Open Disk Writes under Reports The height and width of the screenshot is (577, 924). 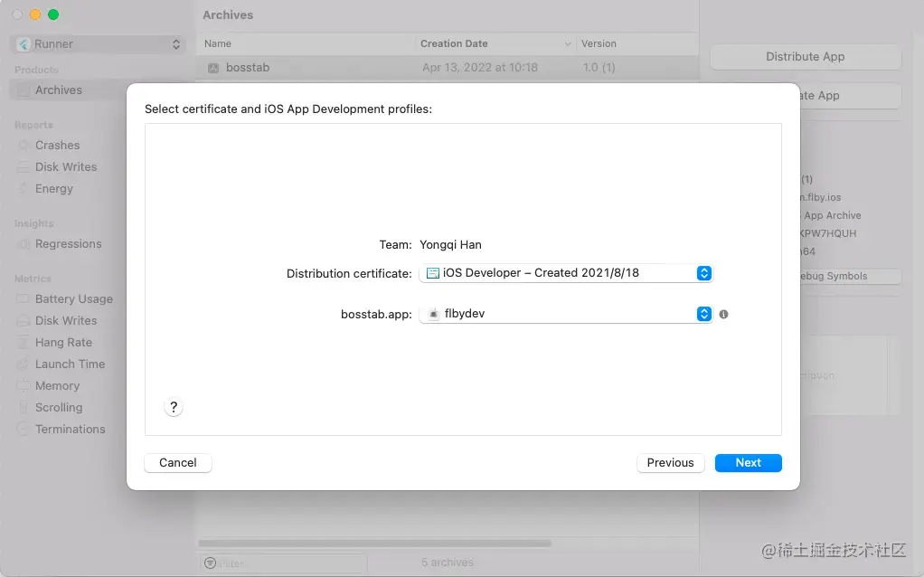click(x=66, y=166)
